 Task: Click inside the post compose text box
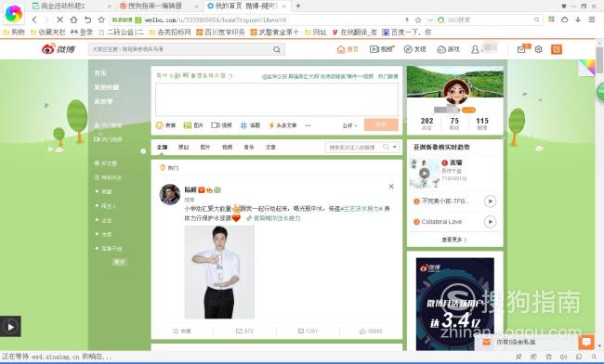pyautogui.click(x=277, y=99)
